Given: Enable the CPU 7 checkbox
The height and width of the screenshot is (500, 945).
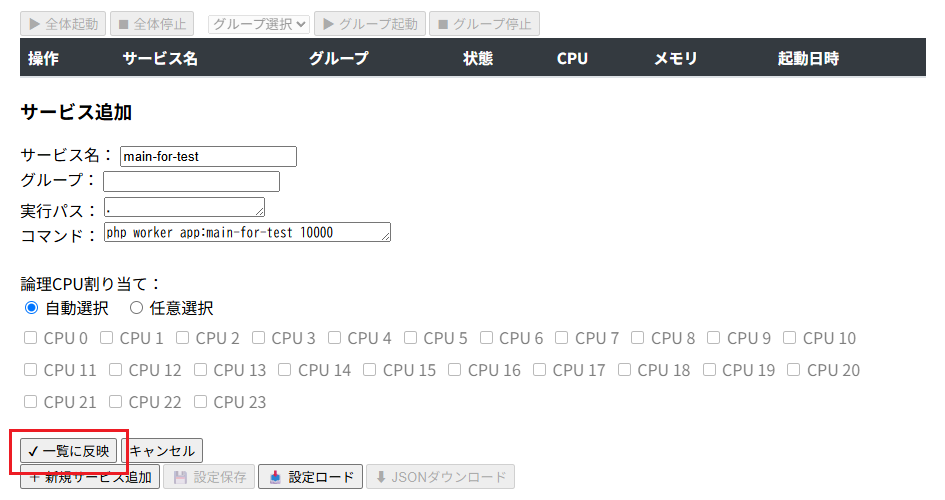Looking at the screenshot, I should pyautogui.click(x=562, y=338).
